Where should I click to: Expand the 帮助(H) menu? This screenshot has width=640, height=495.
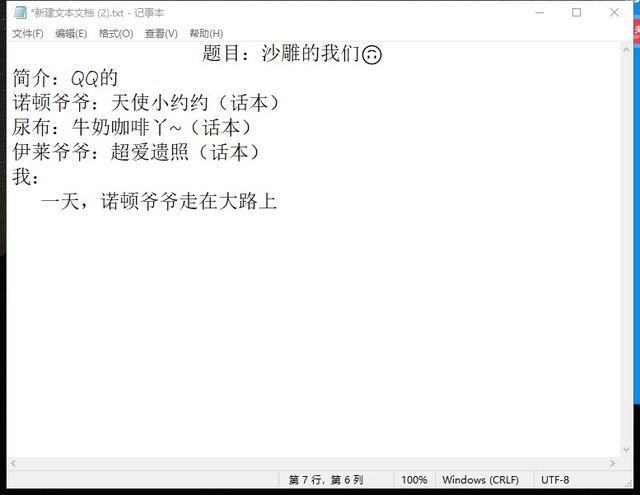pos(206,33)
